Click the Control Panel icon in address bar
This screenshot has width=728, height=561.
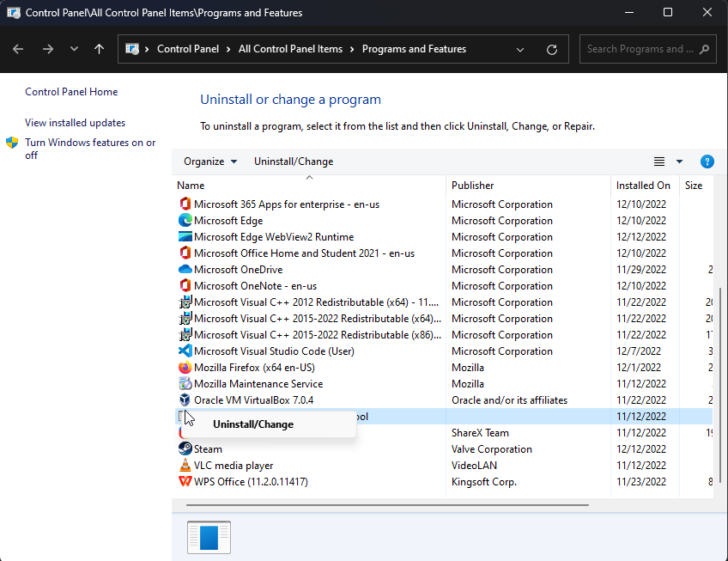[x=132, y=49]
